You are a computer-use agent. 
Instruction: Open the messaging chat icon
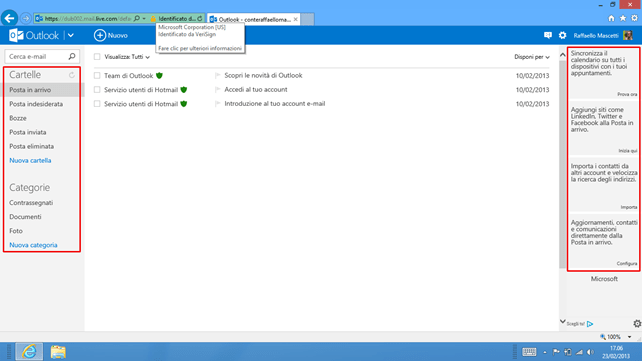click(547, 36)
